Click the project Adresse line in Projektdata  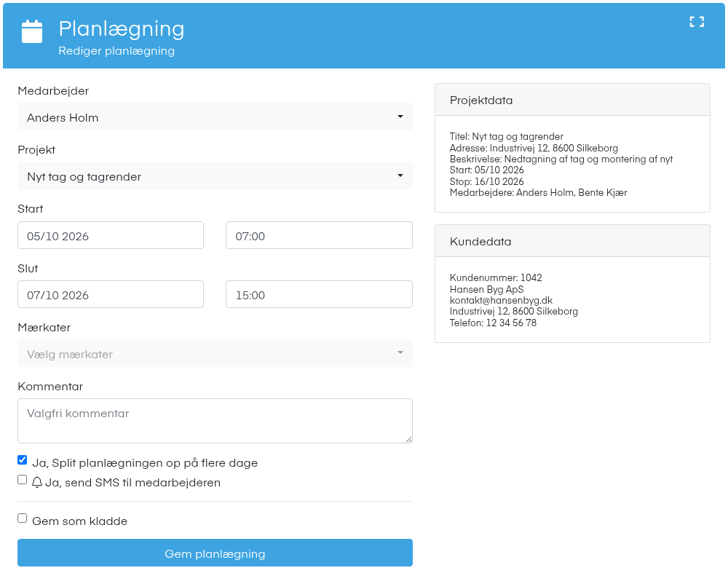pyautogui.click(x=534, y=148)
